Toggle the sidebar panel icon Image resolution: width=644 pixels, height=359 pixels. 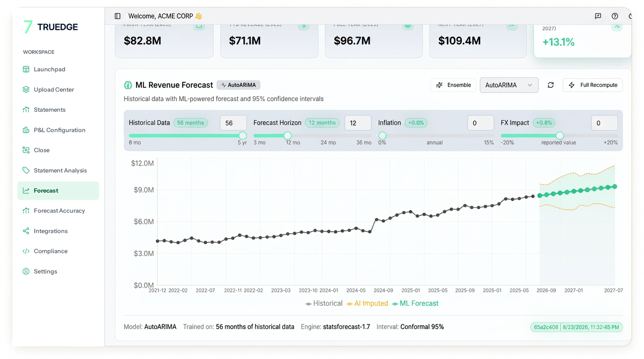point(117,16)
